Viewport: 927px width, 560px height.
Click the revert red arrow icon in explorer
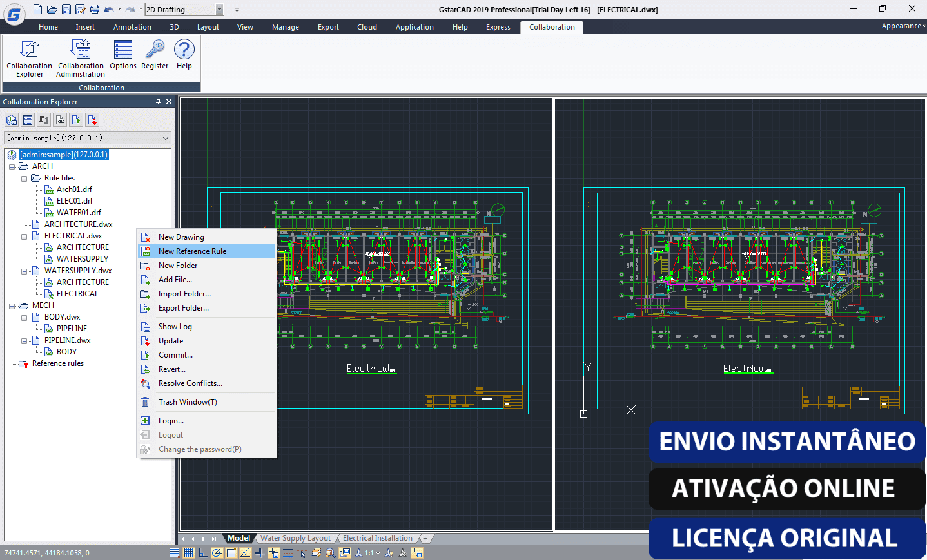92,120
